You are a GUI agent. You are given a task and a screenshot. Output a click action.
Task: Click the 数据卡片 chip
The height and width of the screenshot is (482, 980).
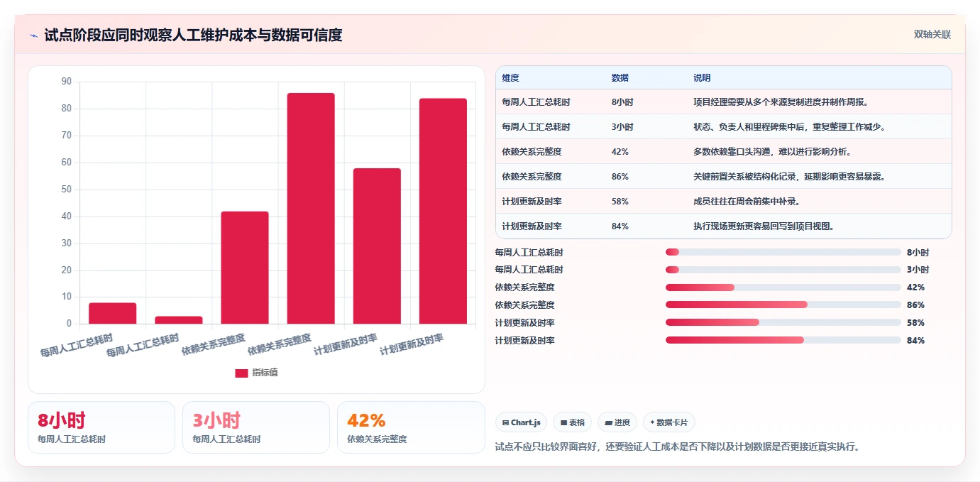point(668,422)
